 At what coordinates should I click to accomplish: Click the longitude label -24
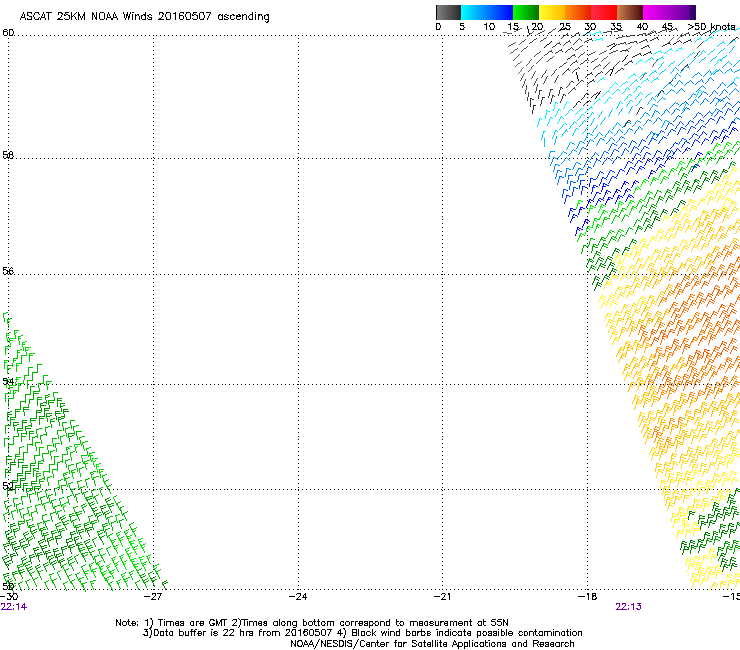coord(298,597)
